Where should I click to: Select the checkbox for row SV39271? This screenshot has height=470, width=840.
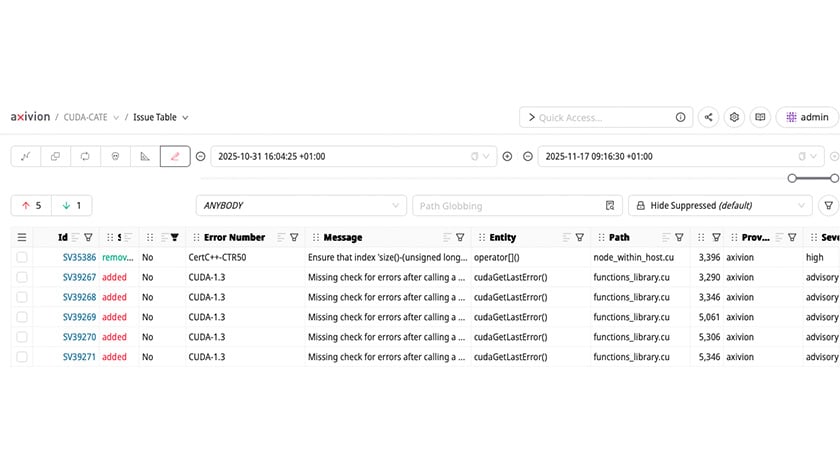(x=22, y=356)
